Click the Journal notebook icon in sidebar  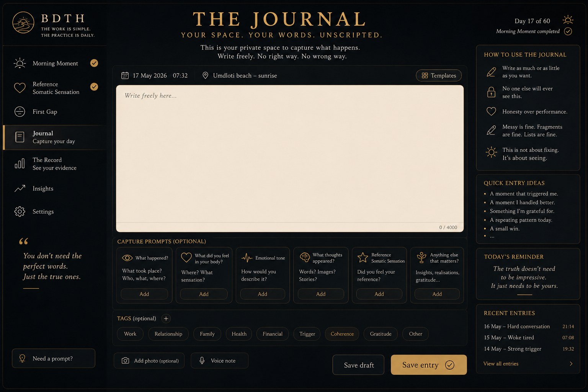click(20, 137)
